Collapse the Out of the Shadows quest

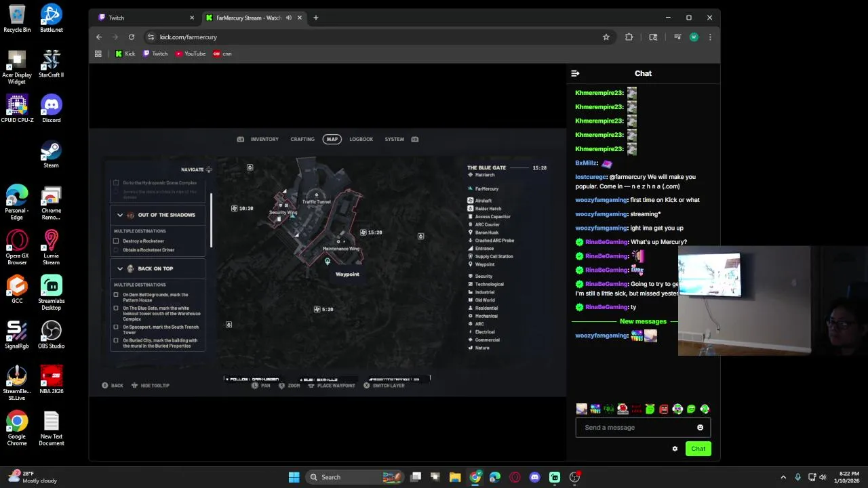click(x=120, y=215)
